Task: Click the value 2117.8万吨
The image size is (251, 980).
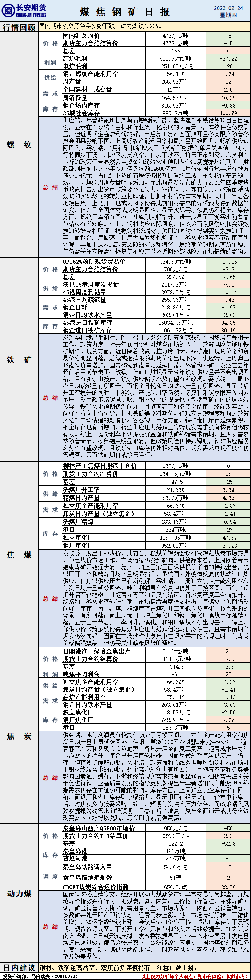Action: pos(175,284)
